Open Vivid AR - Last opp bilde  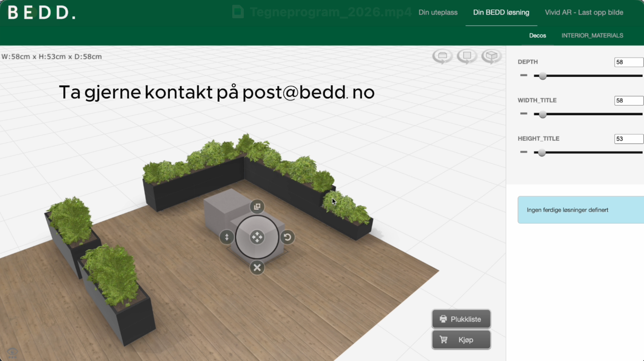point(584,12)
